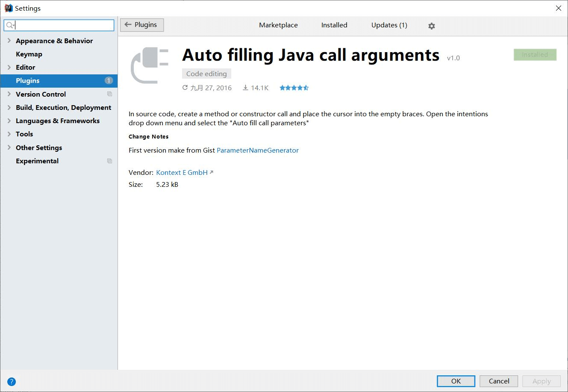Click the Version Control project-level icon
Image resolution: width=568 pixels, height=392 pixels.
109,94
